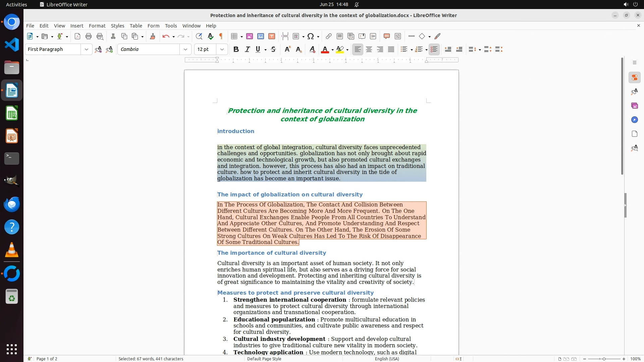Open Navigator from sidebar compass icon

pos(634,120)
